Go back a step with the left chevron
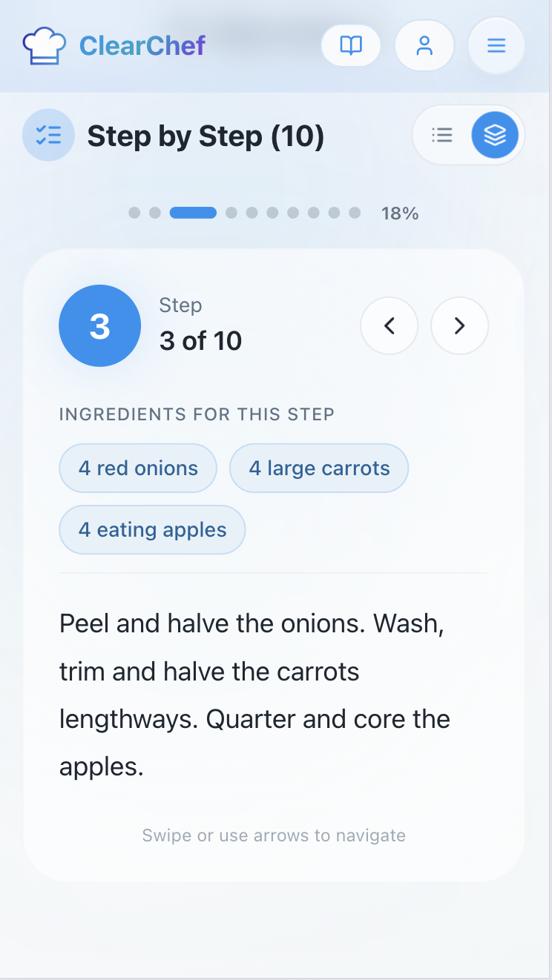This screenshot has height=980, width=552. (390, 325)
